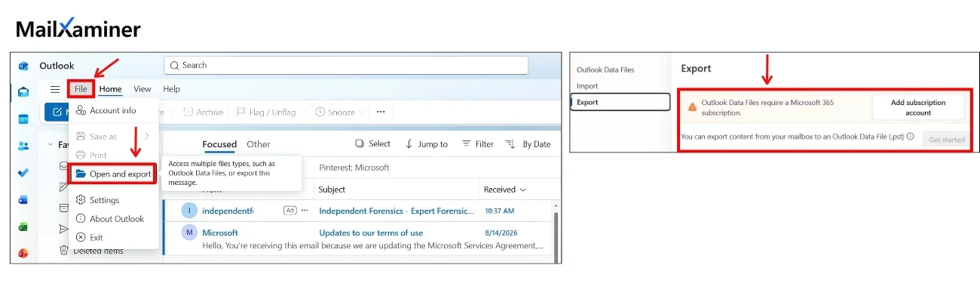Screen dimensions: 980x302
Task: Open the three-dot more options in the ribbon
Action: point(381,112)
